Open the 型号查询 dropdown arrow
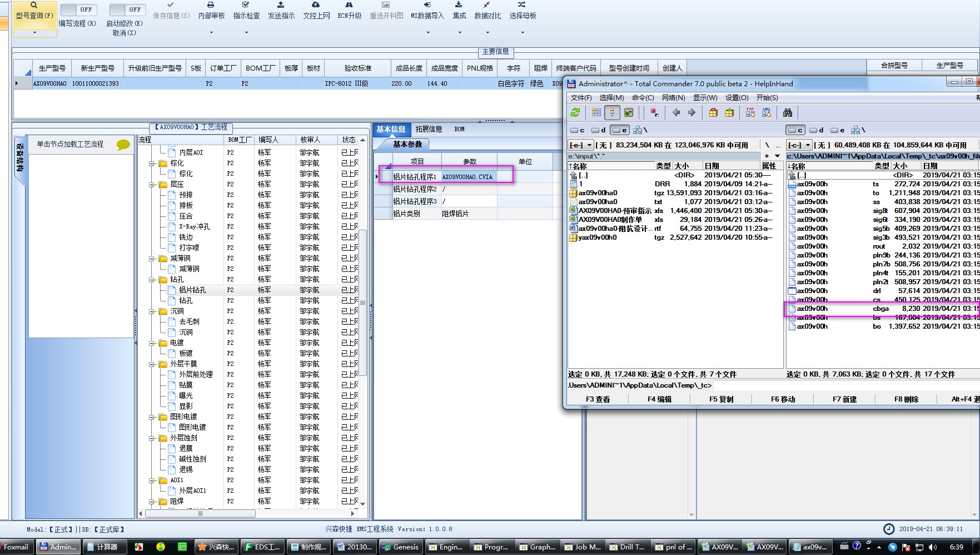This screenshot has width=980, height=555. coord(34,33)
